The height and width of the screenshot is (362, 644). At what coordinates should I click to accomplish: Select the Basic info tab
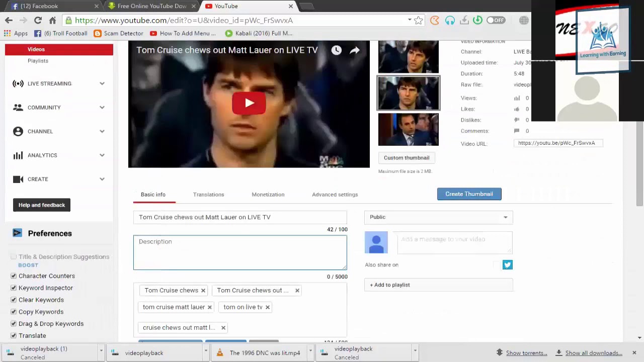(x=153, y=195)
